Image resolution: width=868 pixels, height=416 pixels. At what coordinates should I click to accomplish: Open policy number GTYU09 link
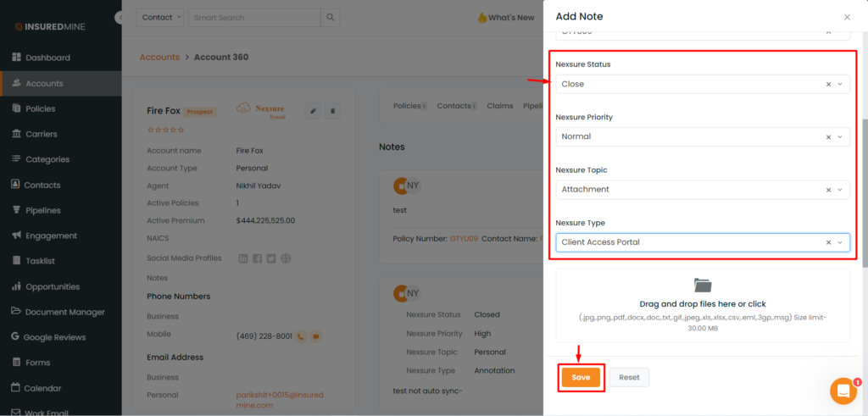tap(464, 238)
